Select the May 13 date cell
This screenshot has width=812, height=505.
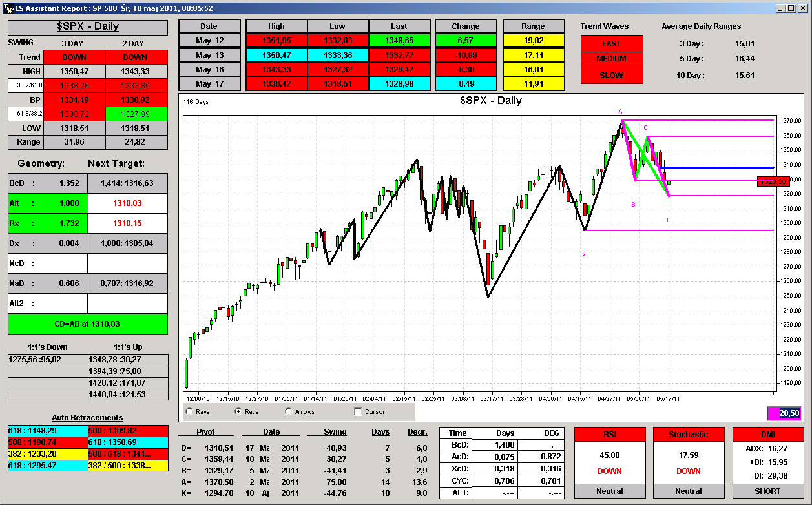(209, 55)
